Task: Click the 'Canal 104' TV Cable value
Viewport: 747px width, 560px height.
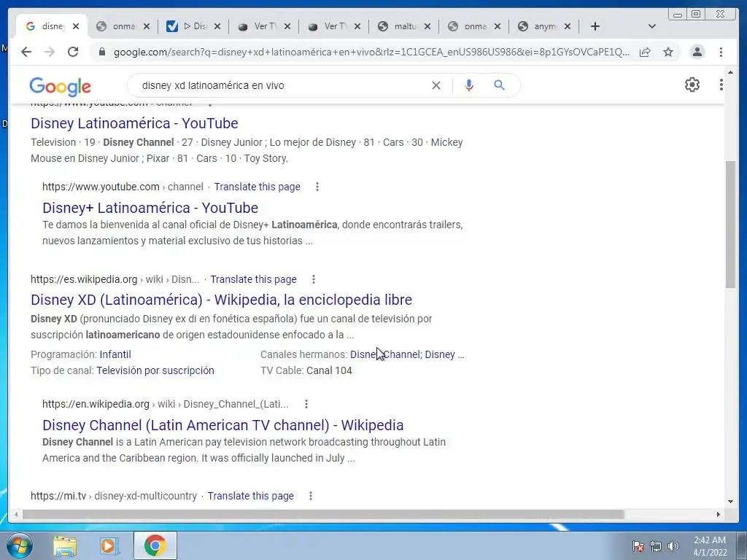Action: click(329, 371)
